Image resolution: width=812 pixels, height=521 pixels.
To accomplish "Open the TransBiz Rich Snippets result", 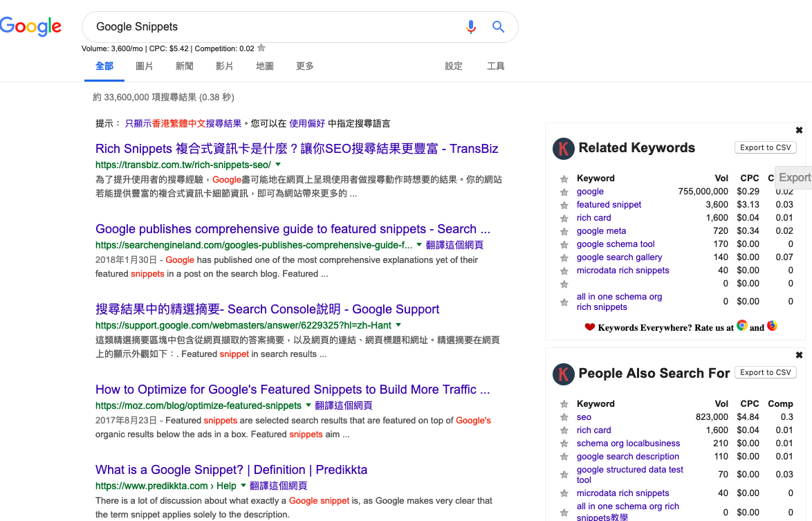I will [x=297, y=149].
